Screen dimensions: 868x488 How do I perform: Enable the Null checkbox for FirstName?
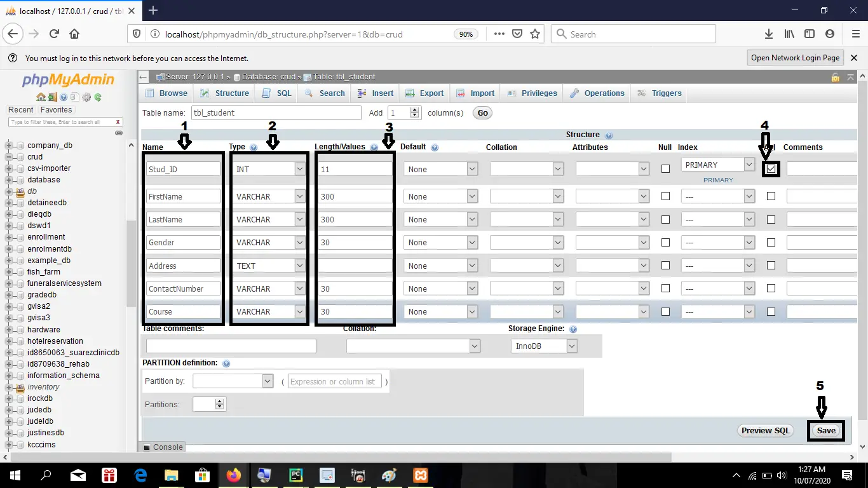point(665,196)
